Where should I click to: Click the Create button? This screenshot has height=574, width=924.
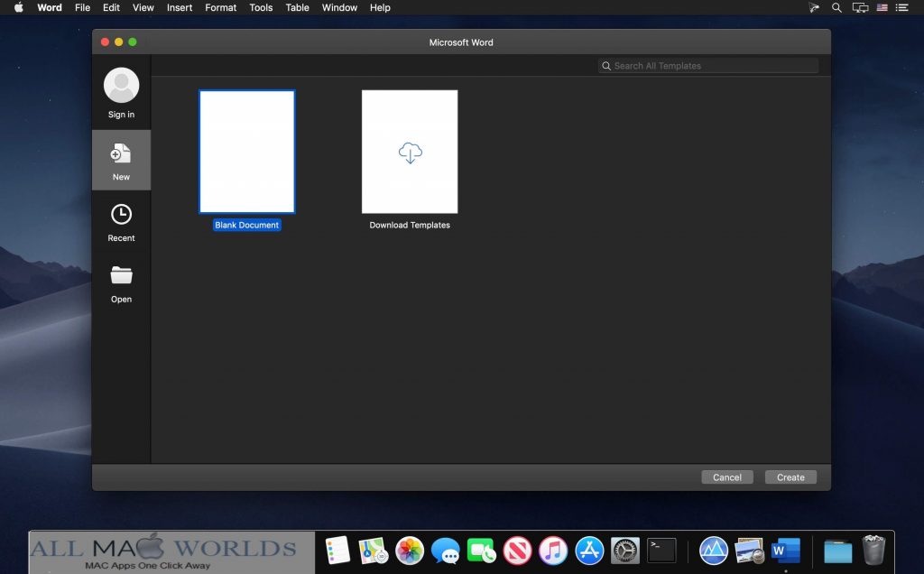point(790,477)
